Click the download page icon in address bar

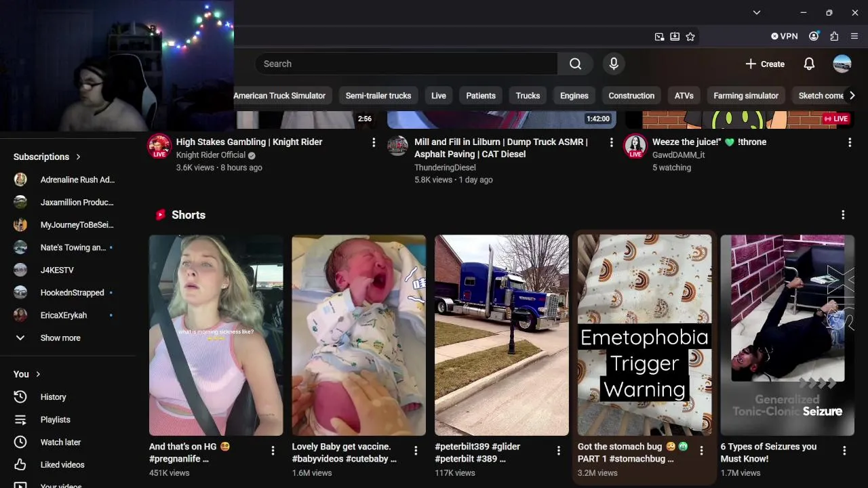675,37
